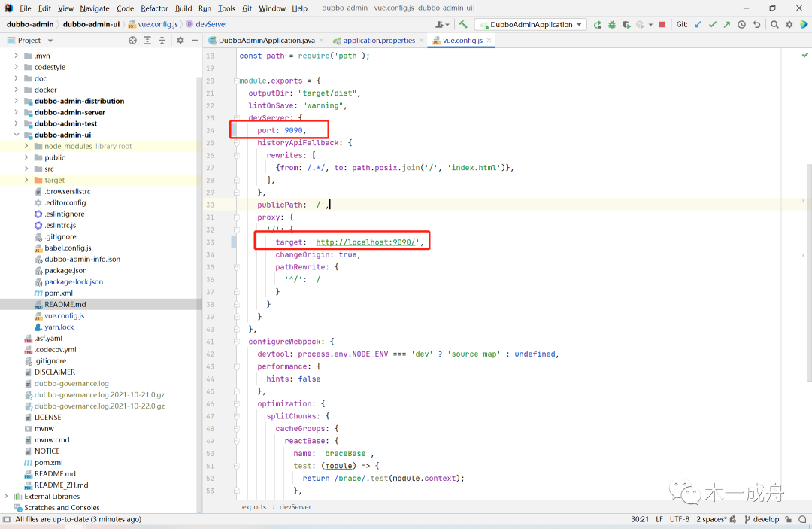
Task: Rerun DubboAdminApplication with the green rerun icon
Action: [598, 24]
